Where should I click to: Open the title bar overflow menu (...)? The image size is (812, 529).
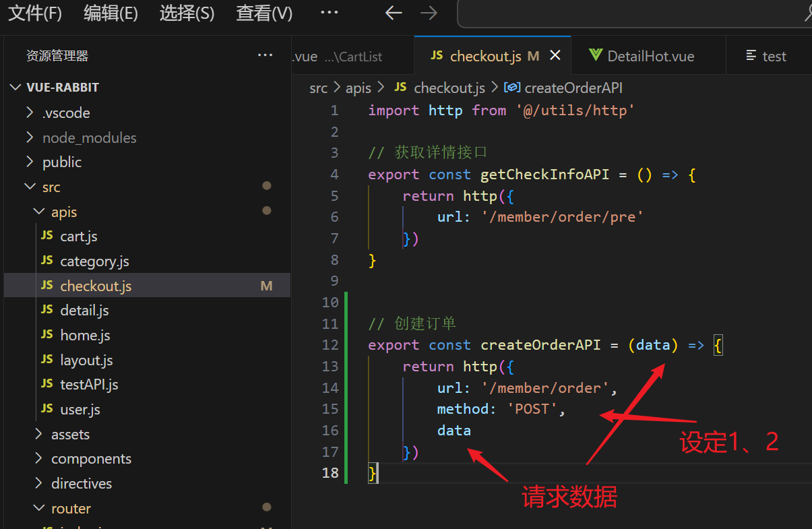(329, 13)
